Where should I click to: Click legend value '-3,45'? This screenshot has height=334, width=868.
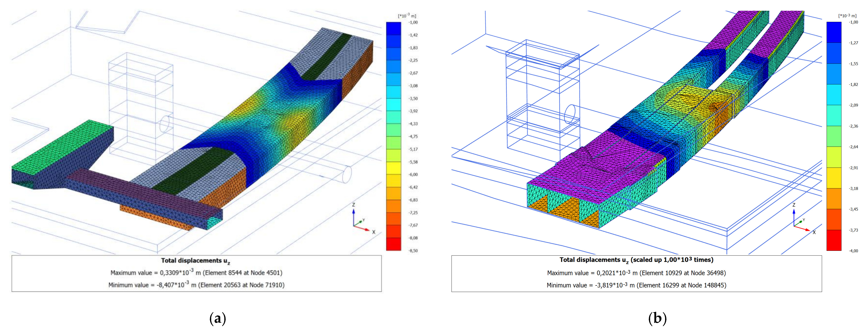tap(853, 209)
